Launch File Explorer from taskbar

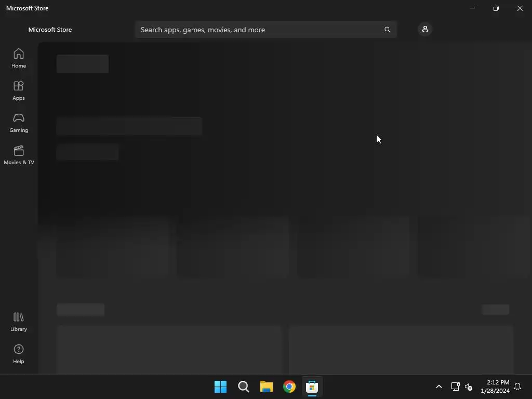click(267, 387)
